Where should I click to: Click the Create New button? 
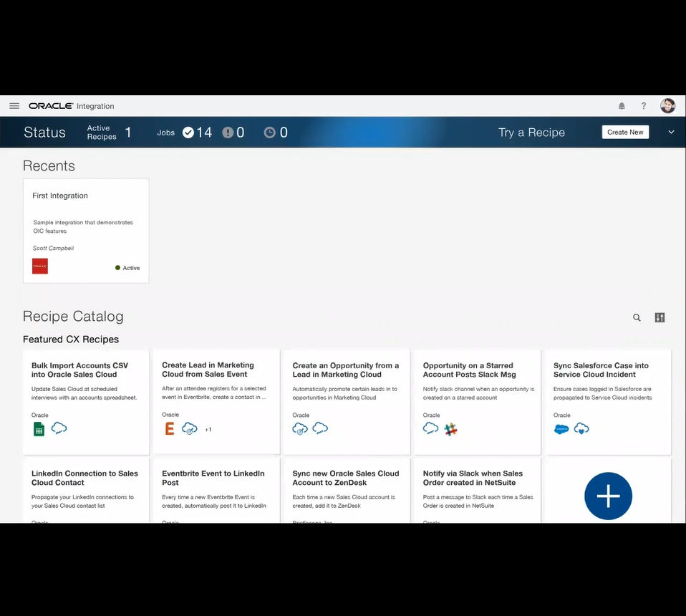(x=625, y=132)
